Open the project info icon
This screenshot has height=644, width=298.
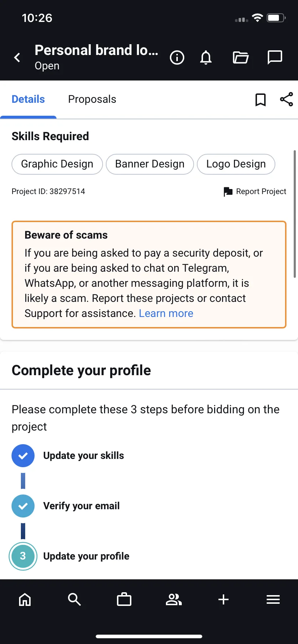(x=177, y=57)
